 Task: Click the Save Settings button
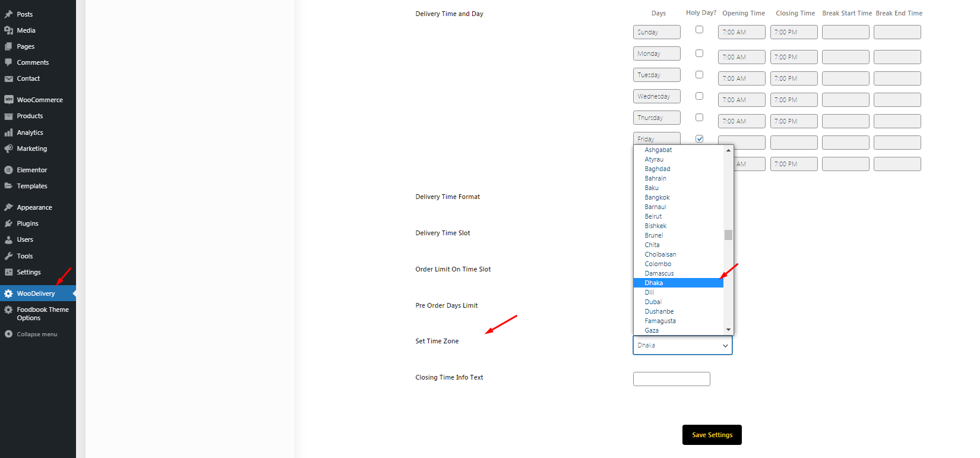point(712,435)
